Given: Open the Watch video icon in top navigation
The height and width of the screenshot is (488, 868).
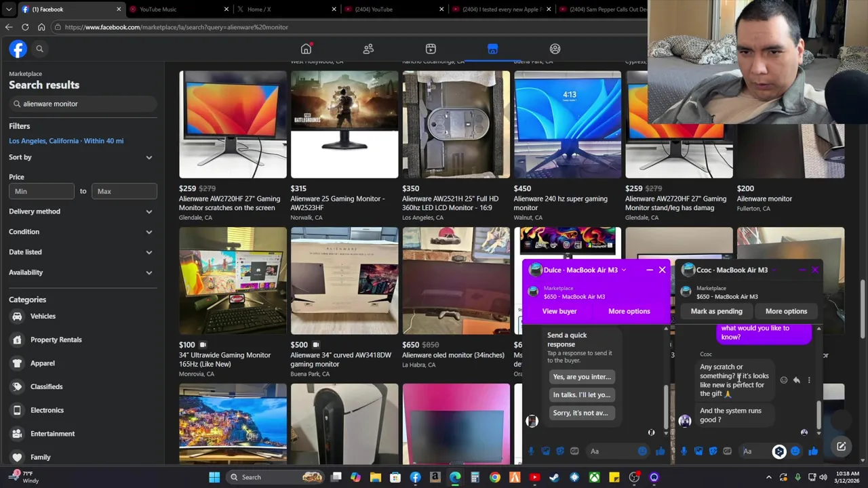Looking at the screenshot, I should tap(431, 49).
